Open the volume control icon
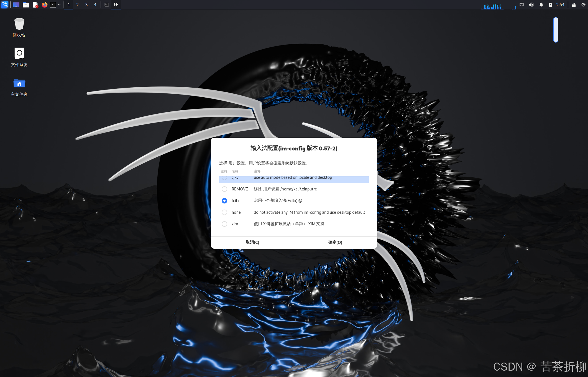 [531, 5]
